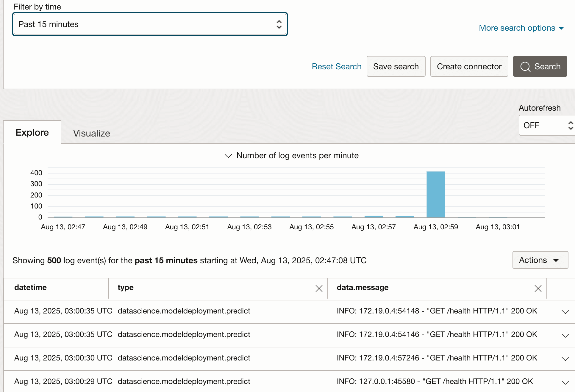Expand More search options
575x392 pixels.
pos(521,28)
